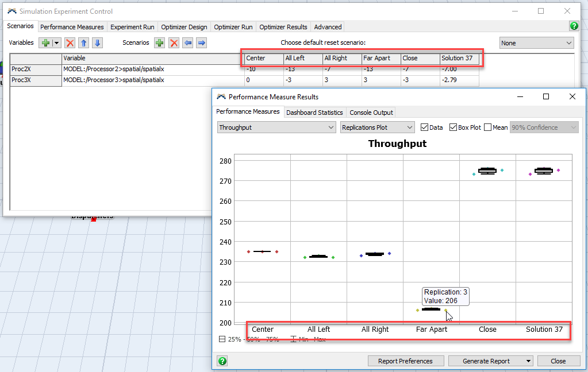This screenshot has height=372, width=588.
Task: Switch to the Optimizer Design tab
Action: point(184,27)
